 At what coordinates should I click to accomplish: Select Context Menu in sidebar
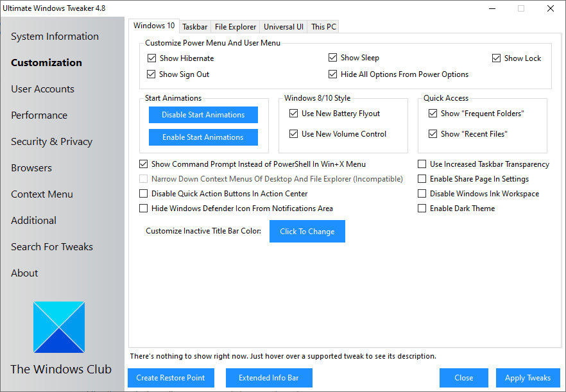[x=42, y=194]
